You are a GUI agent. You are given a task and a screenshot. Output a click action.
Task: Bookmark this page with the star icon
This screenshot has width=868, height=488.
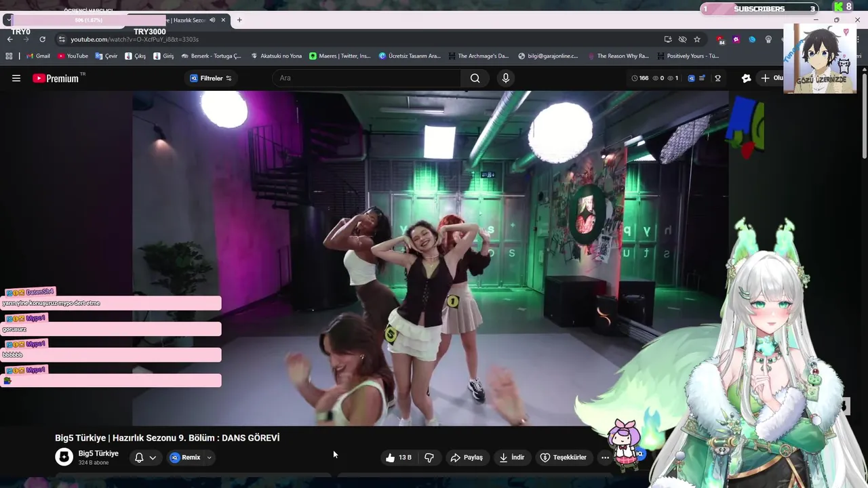697,39
